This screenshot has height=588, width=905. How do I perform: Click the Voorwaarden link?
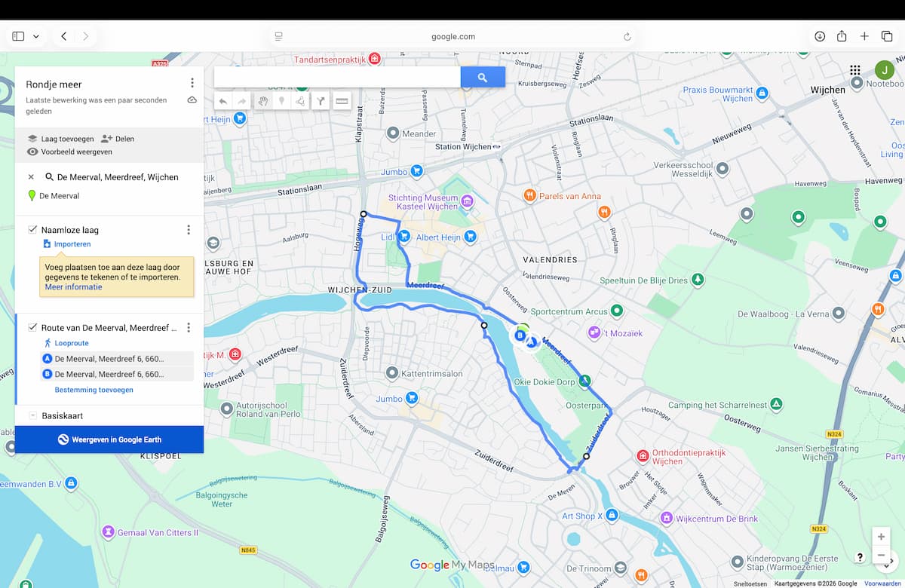pyautogui.click(x=882, y=583)
